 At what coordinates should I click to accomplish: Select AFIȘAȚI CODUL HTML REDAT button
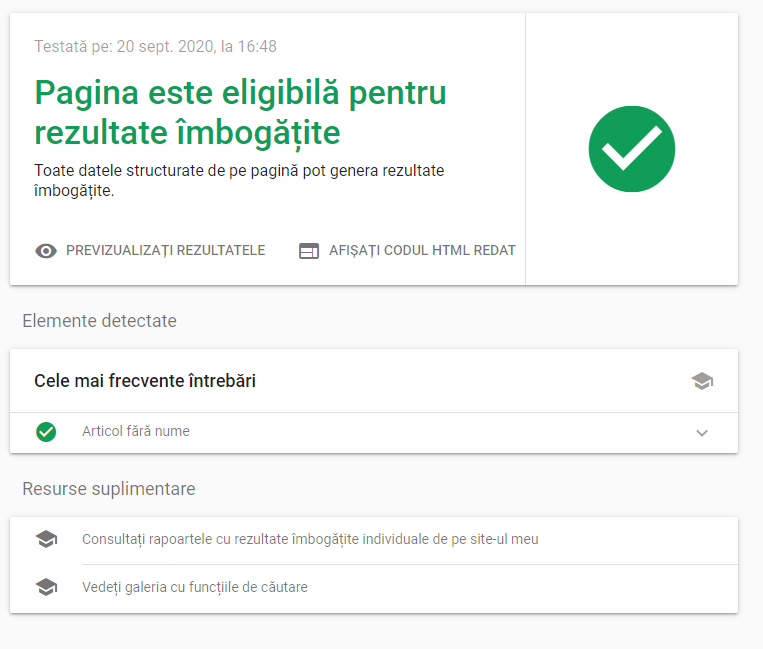[407, 251]
